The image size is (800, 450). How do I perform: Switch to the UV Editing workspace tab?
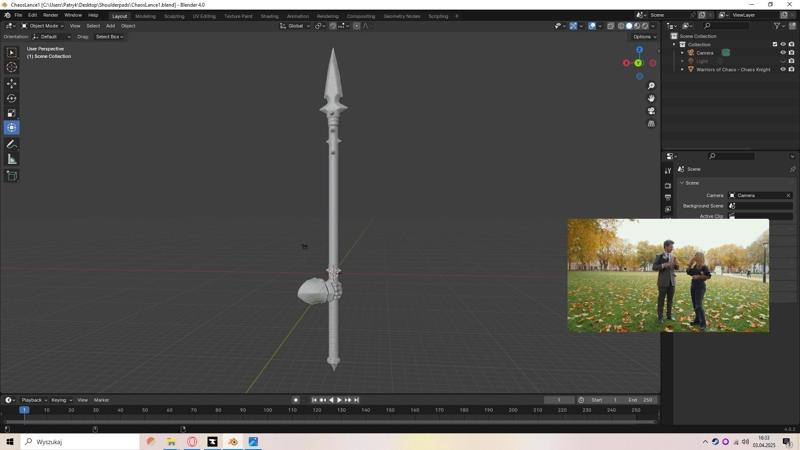(x=204, y=16)
